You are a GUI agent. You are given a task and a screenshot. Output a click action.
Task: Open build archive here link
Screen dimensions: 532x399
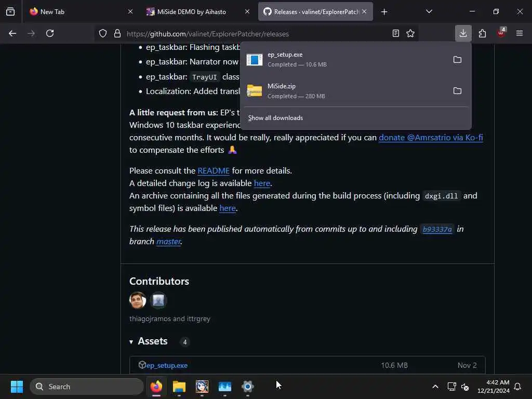pos(228,208)
